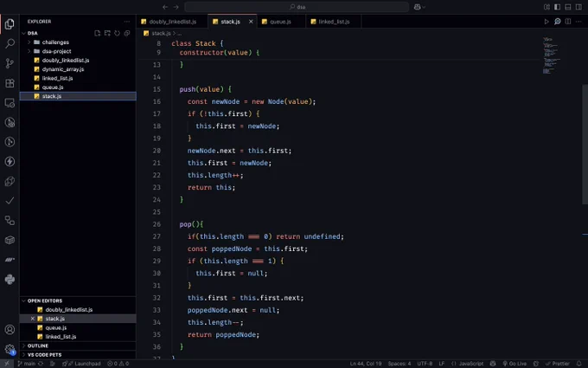Open Launchpad from status bar
Viewport: 588px width, 368px height.
click(x=83, y=364)
